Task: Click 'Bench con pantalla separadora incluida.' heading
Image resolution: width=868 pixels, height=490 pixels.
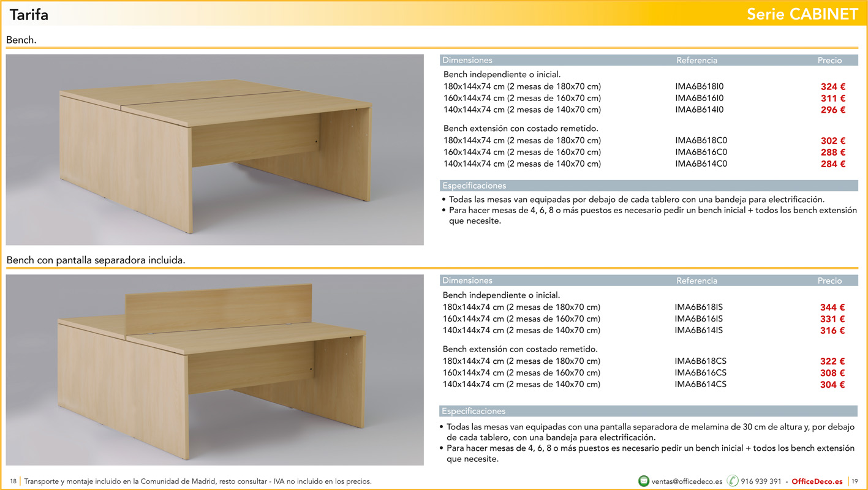Action: pyautogui.click(x=96, y=260)
